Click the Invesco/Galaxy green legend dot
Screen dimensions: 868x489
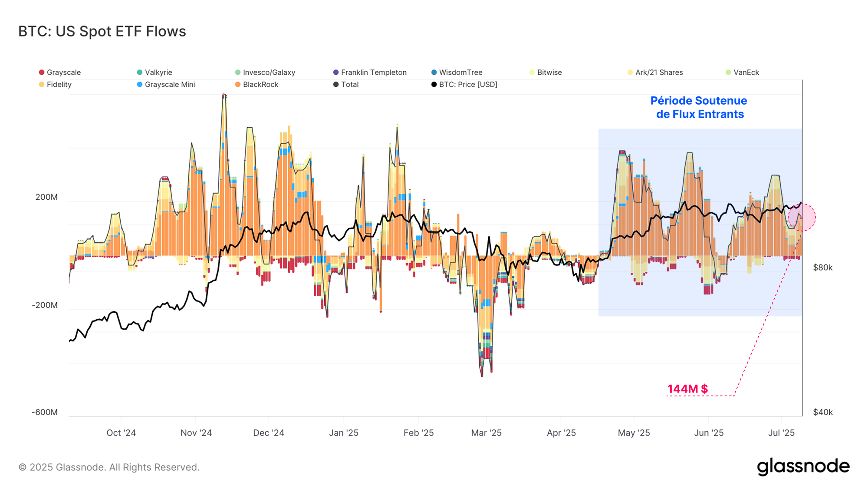click(238, 73)
